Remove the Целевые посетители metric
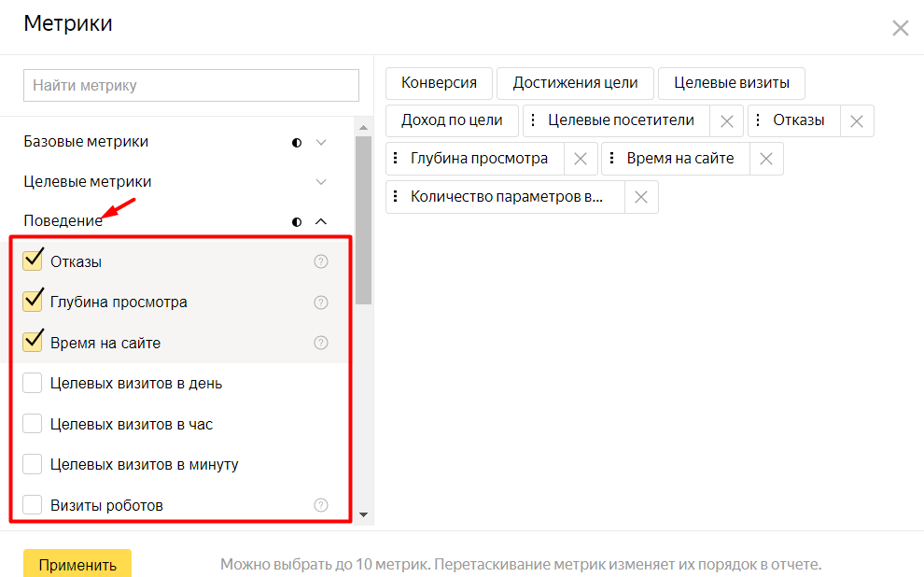The width and height of the screenshot is (924, 577). 726,121
